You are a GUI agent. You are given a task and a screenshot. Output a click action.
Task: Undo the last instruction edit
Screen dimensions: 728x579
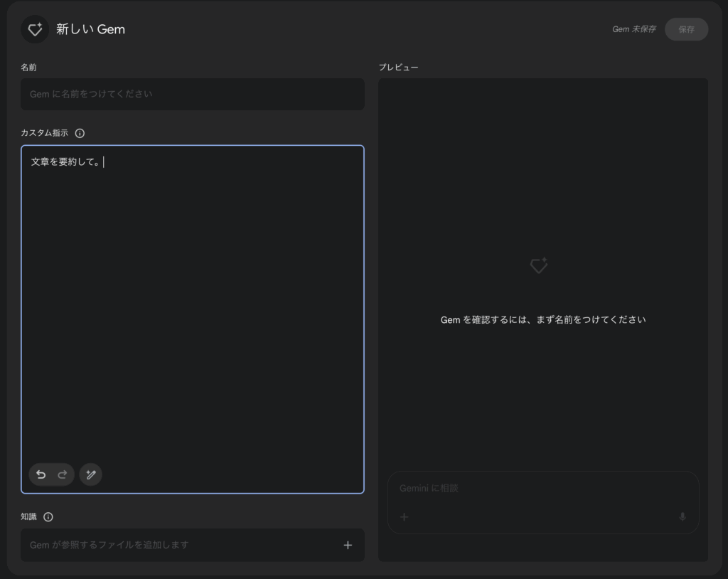(x=41, y=474)
